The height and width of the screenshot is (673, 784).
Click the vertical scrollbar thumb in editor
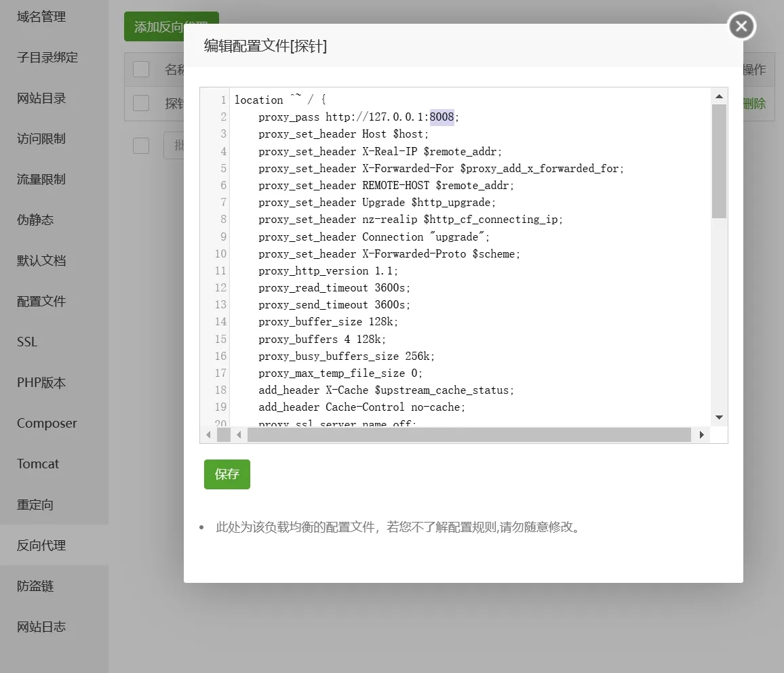(719, 161)
